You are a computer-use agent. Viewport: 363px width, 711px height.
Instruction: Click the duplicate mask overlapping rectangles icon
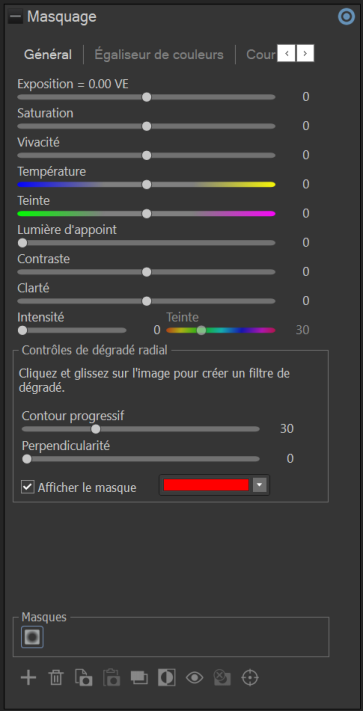tap(139, 678)
